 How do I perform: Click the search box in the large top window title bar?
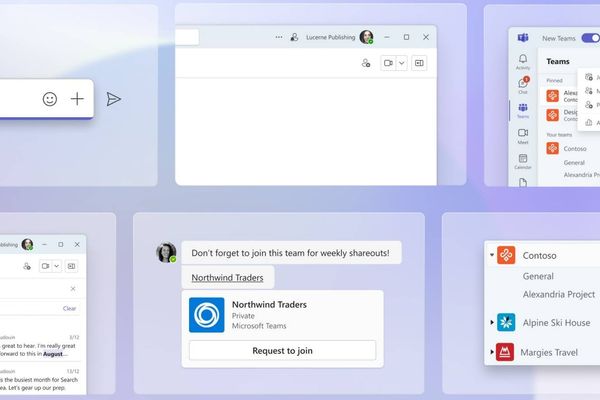(187, 37)
